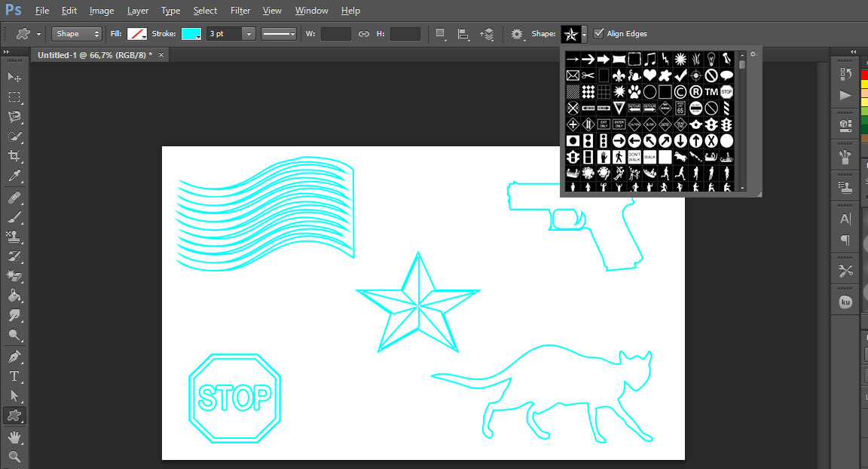Pick the paw print custom shape
This screenshot has width=868, height=469.
click(x=634, y=92)
